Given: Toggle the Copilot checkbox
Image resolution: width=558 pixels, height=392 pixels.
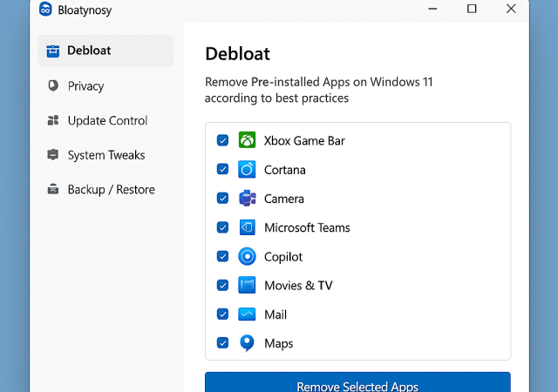Looking at the screenshot, I should 222,256.
